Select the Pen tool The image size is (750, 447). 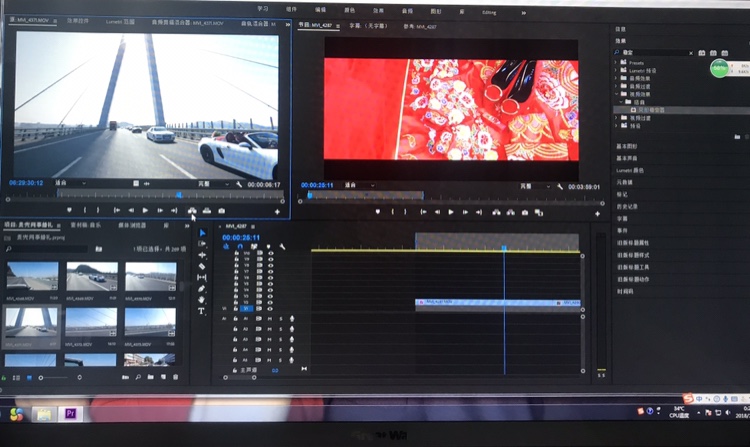(202, 288)
